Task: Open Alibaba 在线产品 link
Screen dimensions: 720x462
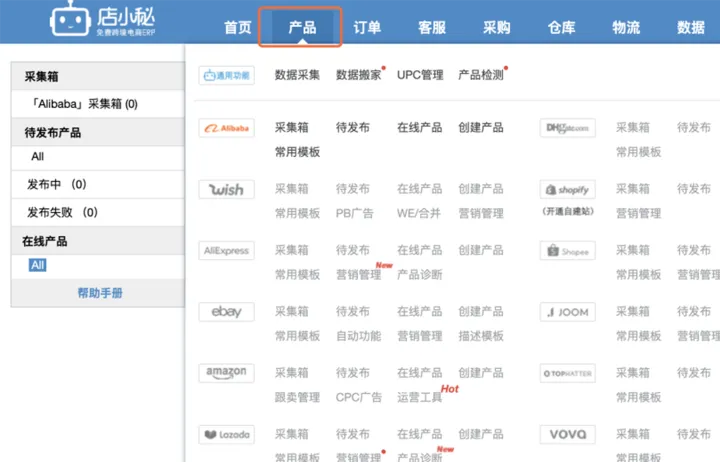Action: [x=420, y=127]
